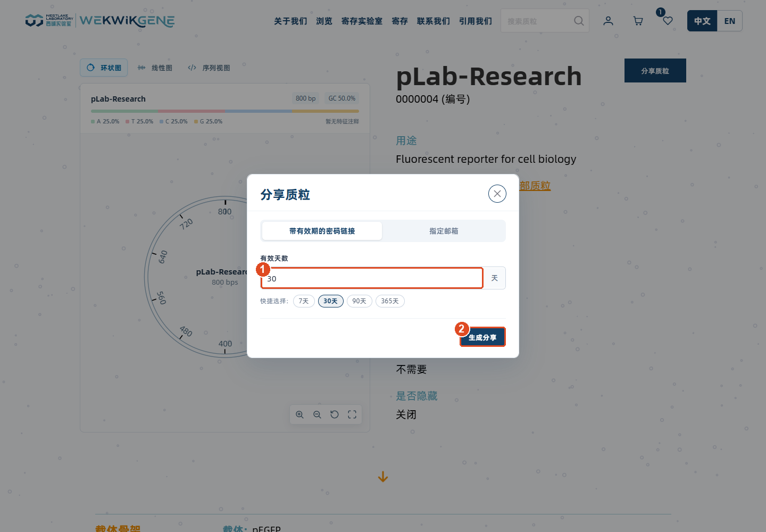Switch language to EN
The image size is (766, 532).
[x=730, y=21]
